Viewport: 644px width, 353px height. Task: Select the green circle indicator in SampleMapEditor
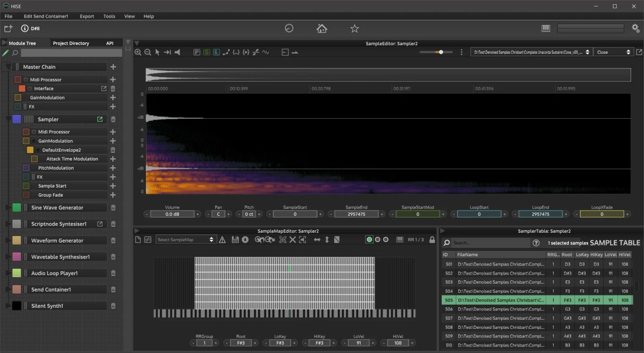click(x=369, y=240)
